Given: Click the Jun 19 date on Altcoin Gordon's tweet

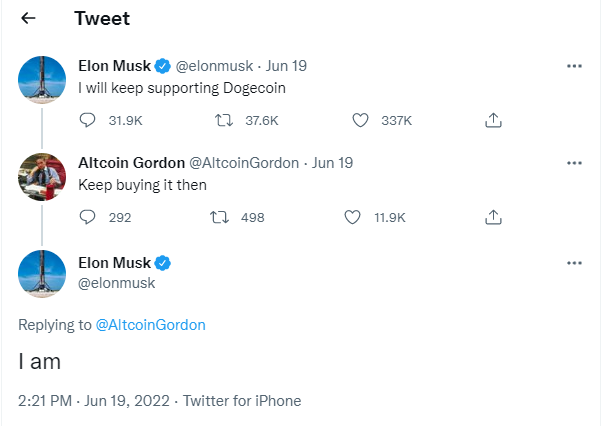Looking at the screenshot, I should (333, 163).
